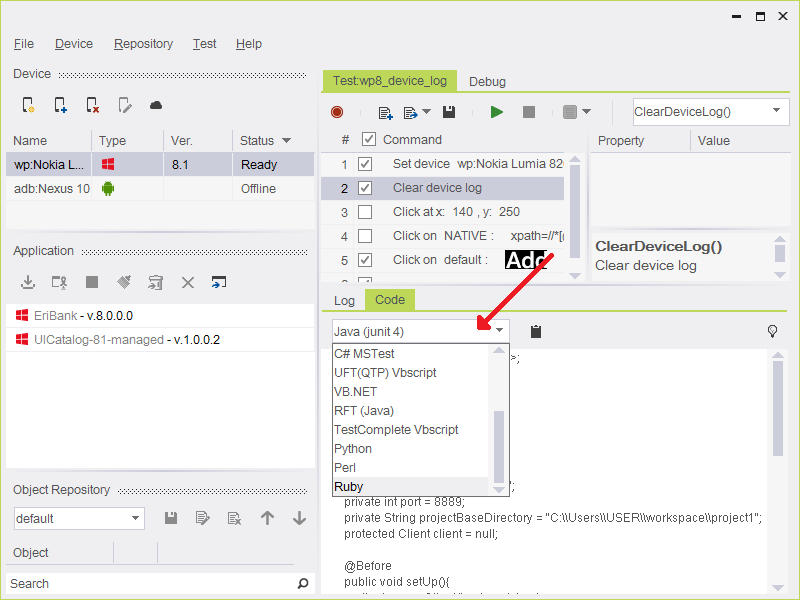
Task: Select the adb:Nexus 10 device row
Action: [x=51, y=189]
